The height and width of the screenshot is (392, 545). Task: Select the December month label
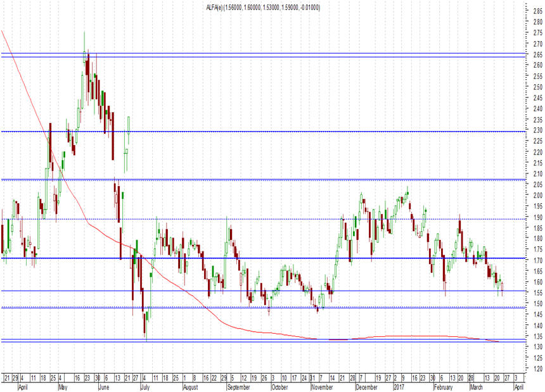coord(367,387)
